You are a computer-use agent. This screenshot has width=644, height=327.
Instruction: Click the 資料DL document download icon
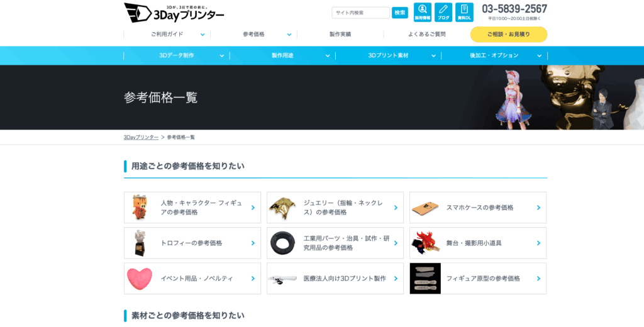464,12
